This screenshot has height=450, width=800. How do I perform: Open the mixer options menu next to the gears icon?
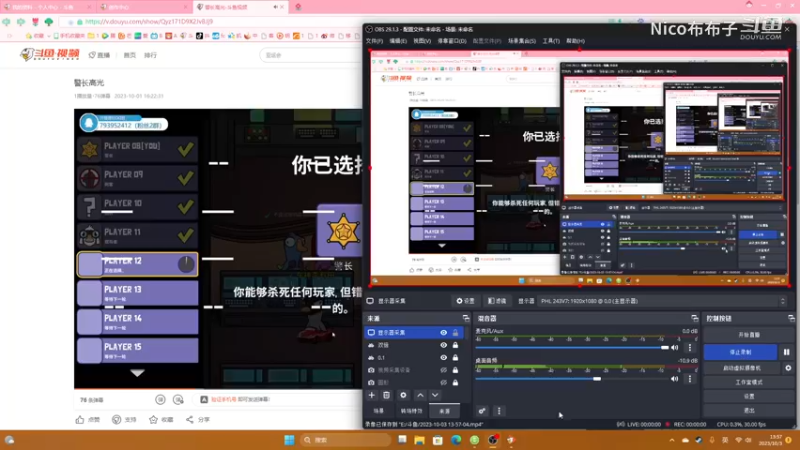(x=499, y=411)
